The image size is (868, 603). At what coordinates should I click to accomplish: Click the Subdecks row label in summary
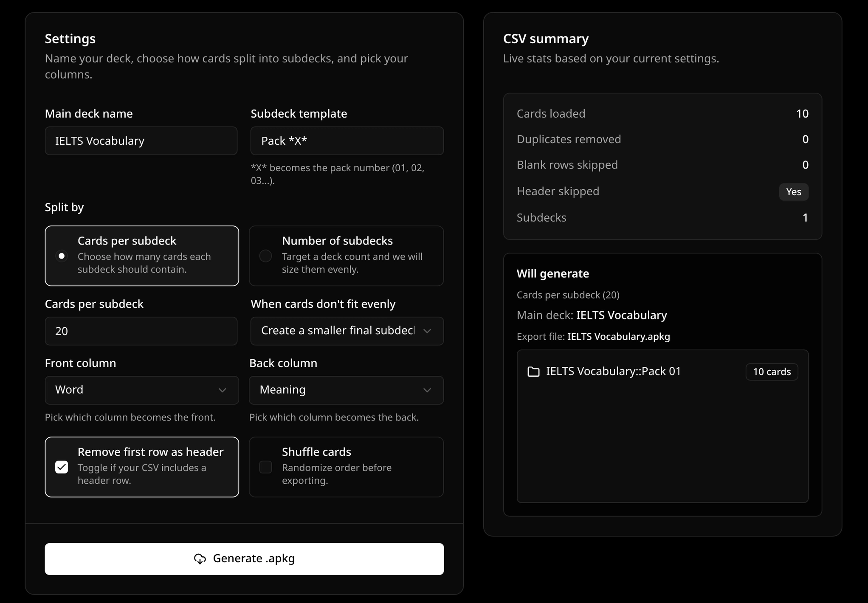click(x=541, y=217)
